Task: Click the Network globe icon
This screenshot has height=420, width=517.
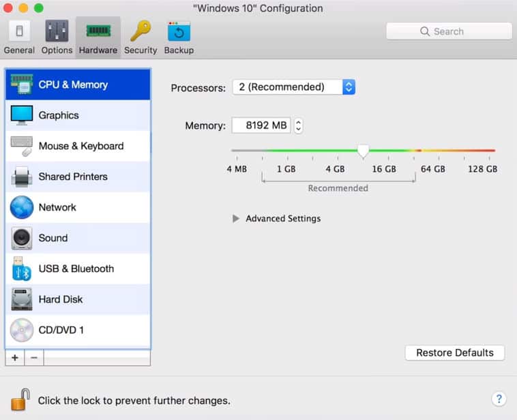Action: pyautogui.click(x=21, y=207)
